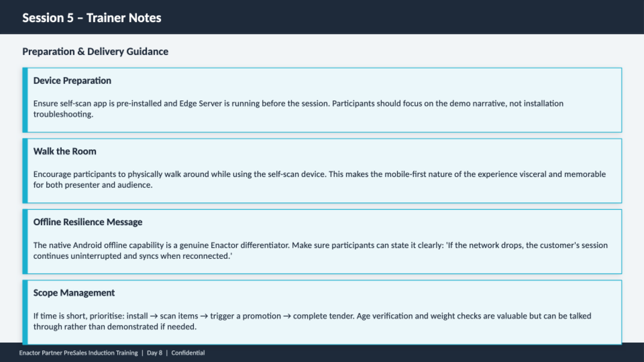This screenshot has height=362, width=644.
Task: Click the footer text "Enactor Partner PreSales Induction Training"
Action: point(78,353)
